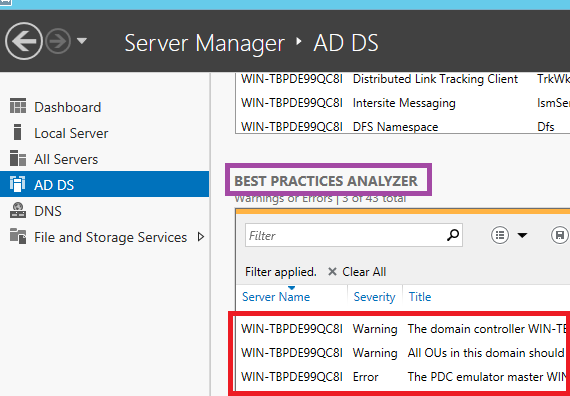Click the Best Practices Analyzer section heading
Viewport: 570px width, 396px height.
coord(326,181)
